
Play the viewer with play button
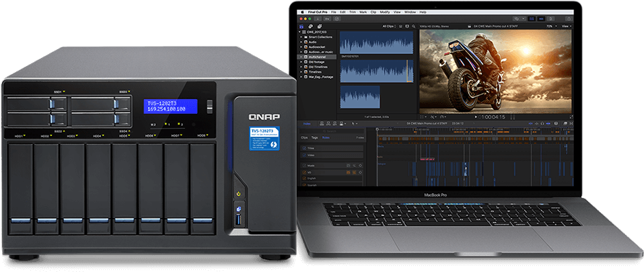[x=476, y=117]
